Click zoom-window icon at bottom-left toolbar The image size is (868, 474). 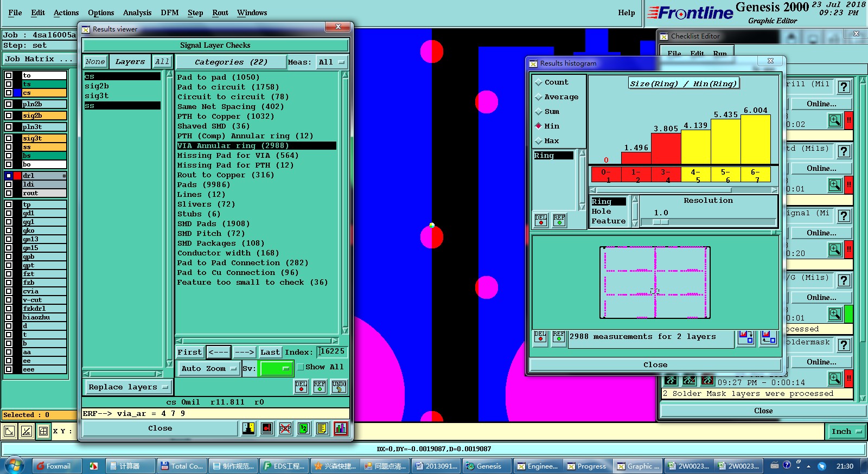tap(9, 432)
